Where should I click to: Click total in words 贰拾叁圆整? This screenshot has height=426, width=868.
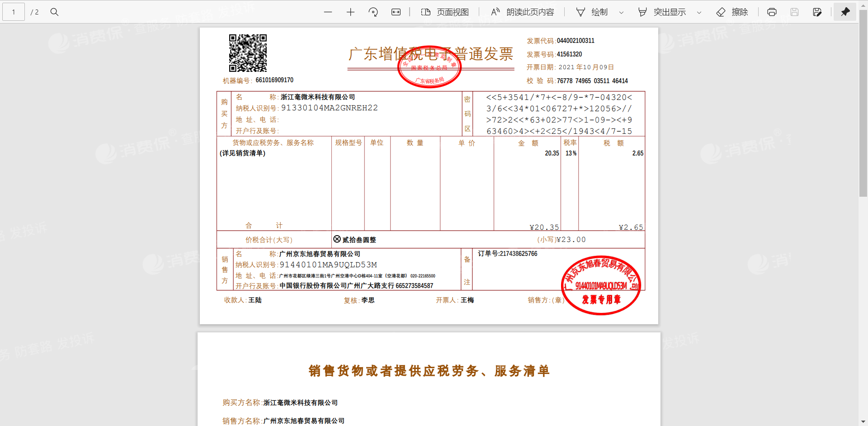(x=359, y=240)
